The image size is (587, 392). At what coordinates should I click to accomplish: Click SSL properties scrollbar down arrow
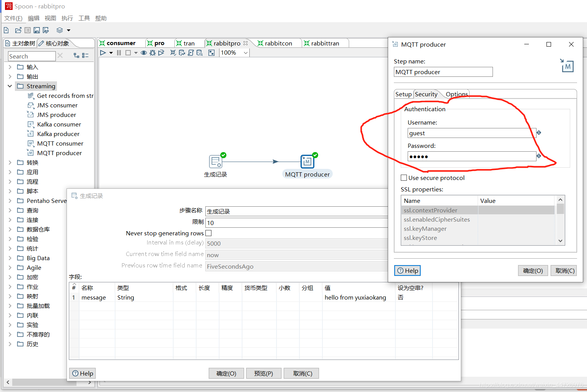[560, 241]
